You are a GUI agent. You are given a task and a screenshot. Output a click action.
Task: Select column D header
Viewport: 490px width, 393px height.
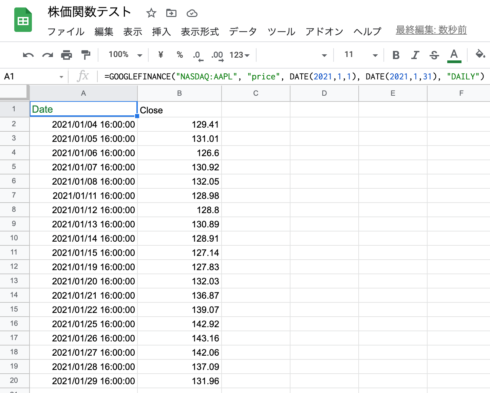[324, 93]
